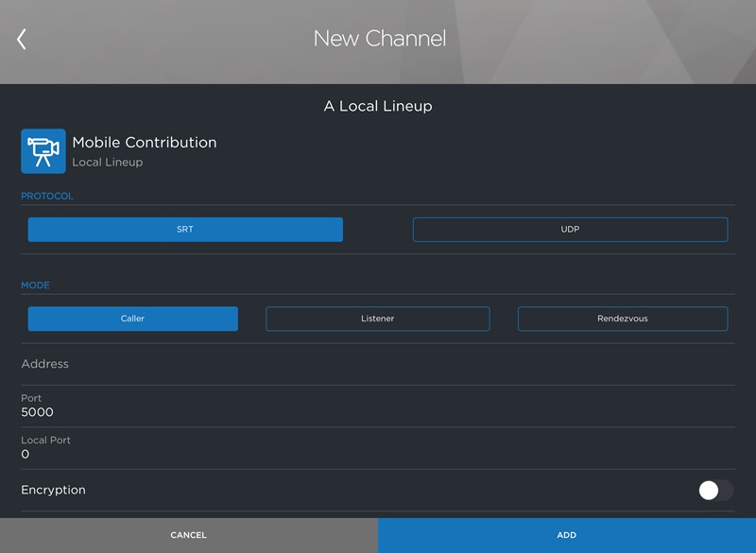Click the Mobile Contribution camera icon
This screenshot has height=553, width=756.
(43, 150)
